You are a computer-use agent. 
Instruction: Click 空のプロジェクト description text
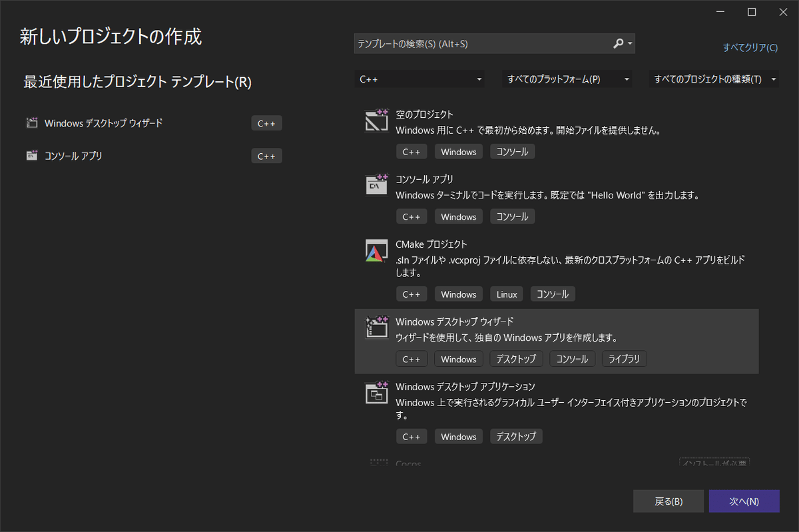(528, 131)
